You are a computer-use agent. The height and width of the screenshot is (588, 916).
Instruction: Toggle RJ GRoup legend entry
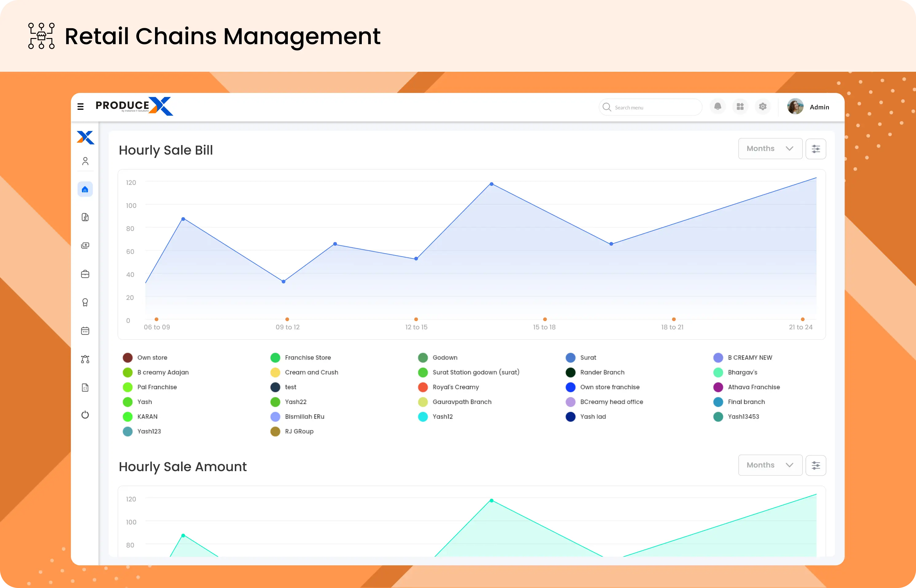tap(292, 431)
